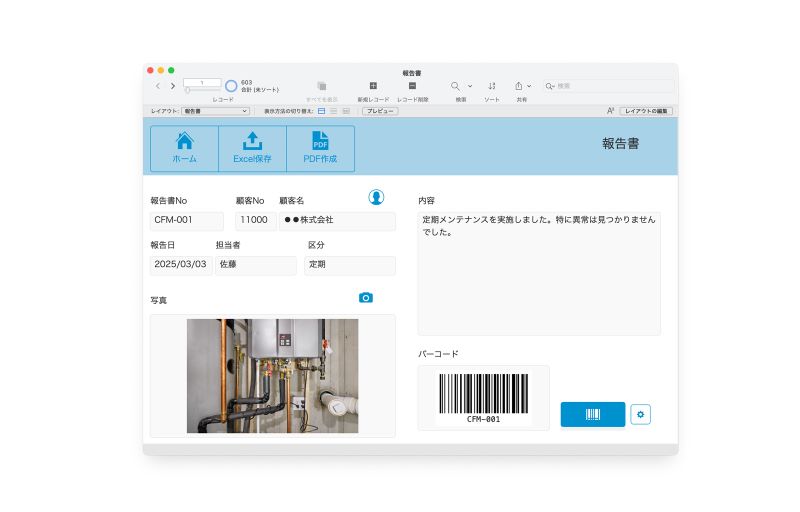Click the 内容 text area

539,273
